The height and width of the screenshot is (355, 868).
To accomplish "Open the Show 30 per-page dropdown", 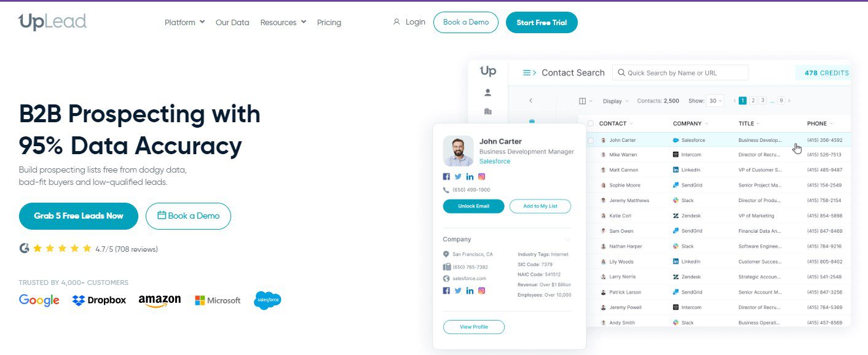I will (715, 101).
